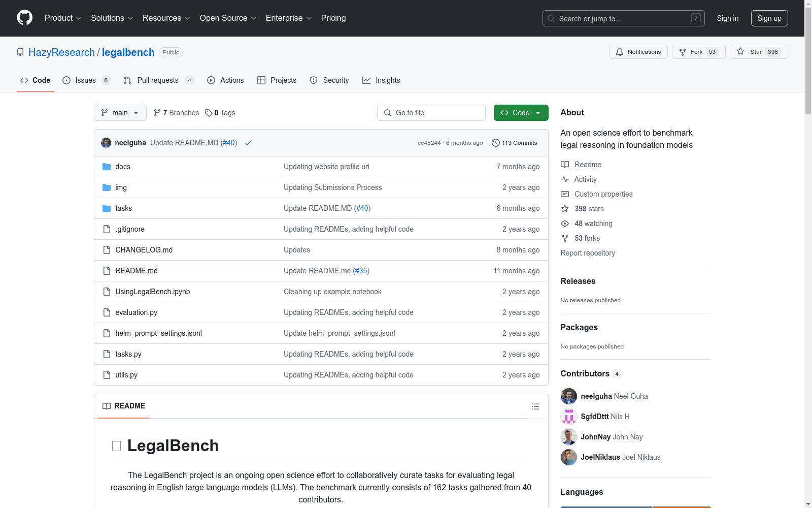Open the evaluation.py file
Image resolution: width=812 pixels, height=508 pixels.
(137, 312)
